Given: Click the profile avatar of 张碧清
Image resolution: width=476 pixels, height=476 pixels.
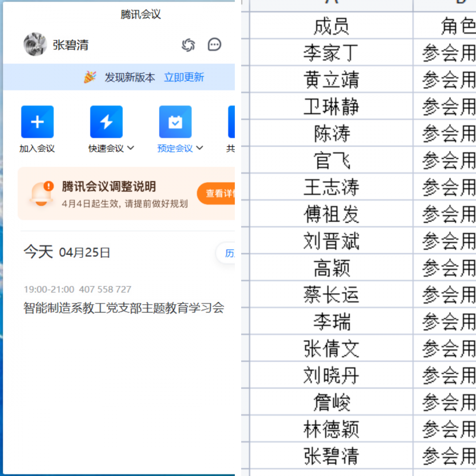Looking at the screenshot, I should (35, 45).
